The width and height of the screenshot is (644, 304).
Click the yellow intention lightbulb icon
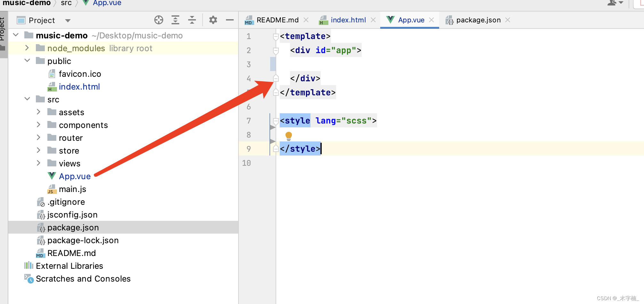click(x=289, y=136)
